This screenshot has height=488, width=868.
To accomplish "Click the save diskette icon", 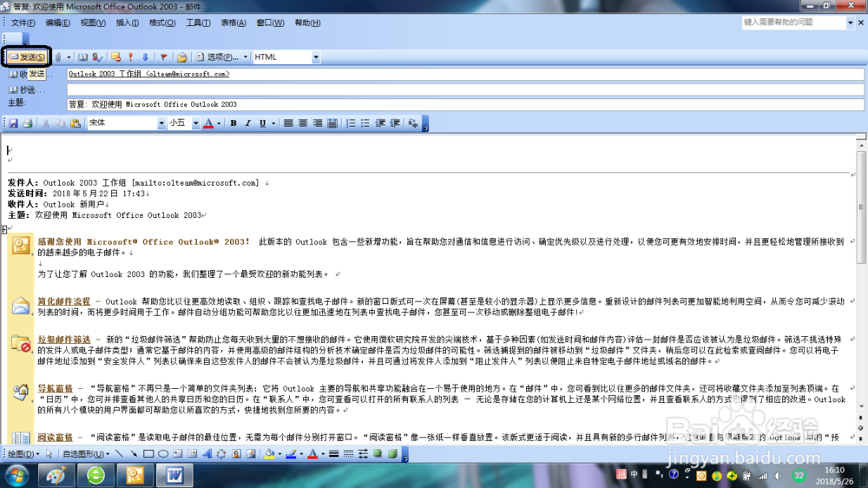I will [x=13, y=123].
